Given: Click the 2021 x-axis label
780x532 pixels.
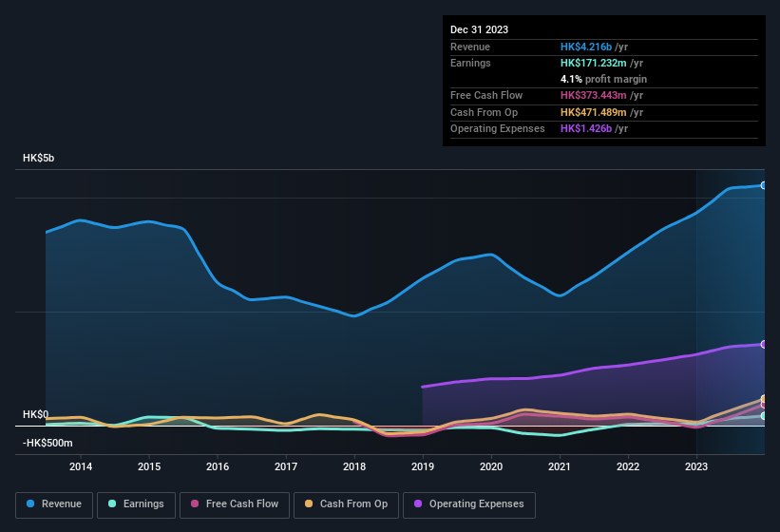Looking at the screenshot, I should 560,466.
